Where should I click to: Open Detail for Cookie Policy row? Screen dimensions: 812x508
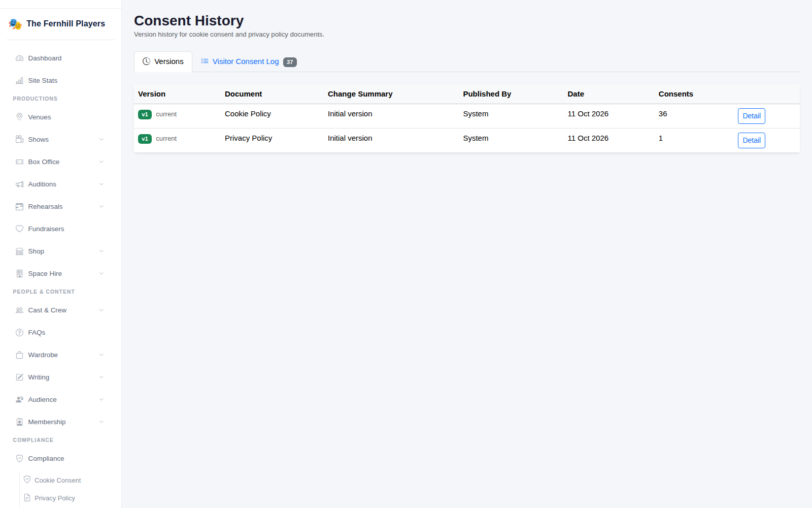(751, 116)
